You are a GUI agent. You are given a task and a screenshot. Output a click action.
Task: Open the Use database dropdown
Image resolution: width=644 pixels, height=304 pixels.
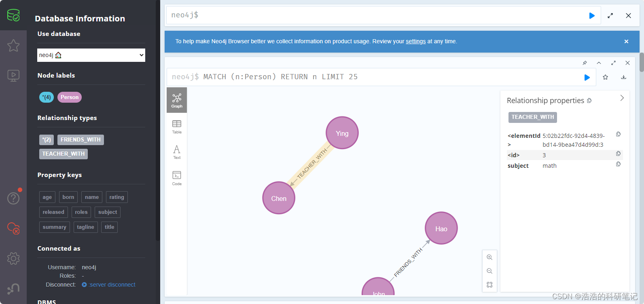91,55
